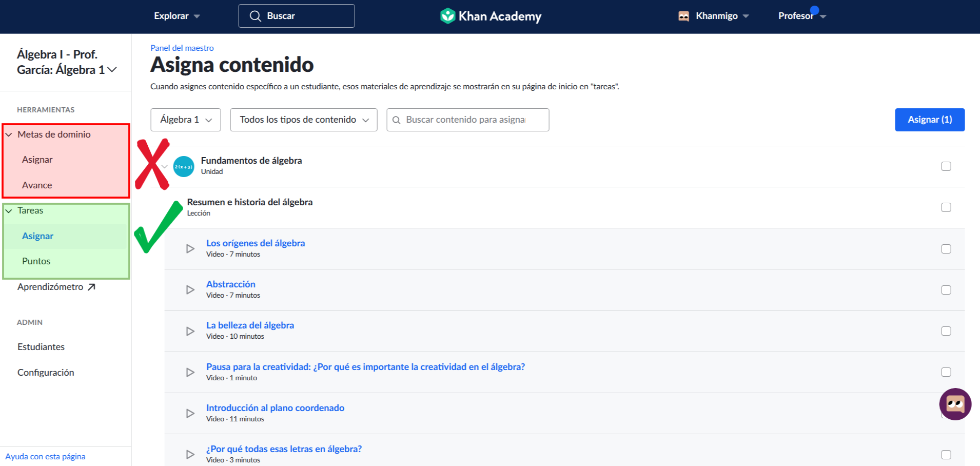Open Todos los tipos de contenido dropdown
The image size is (980, 466).
click(x=304, y=120)
